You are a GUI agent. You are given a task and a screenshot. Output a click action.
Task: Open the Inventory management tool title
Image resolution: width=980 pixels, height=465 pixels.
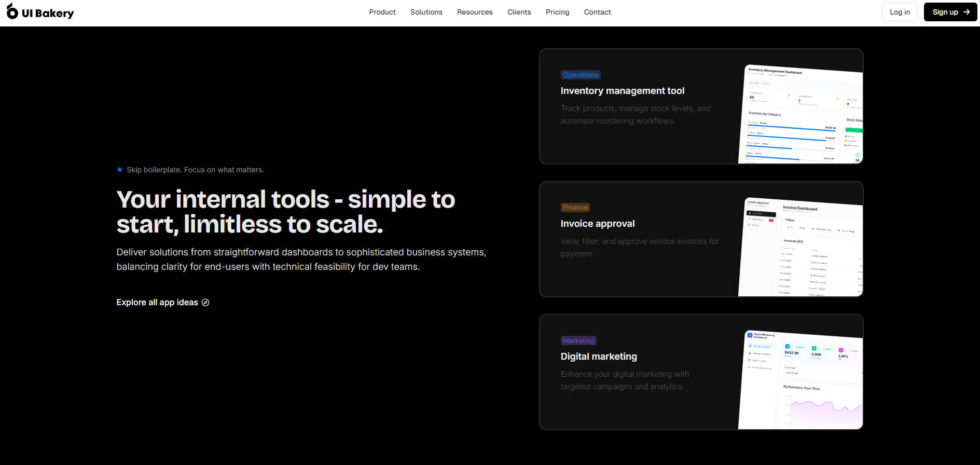[x=622, y=91]
